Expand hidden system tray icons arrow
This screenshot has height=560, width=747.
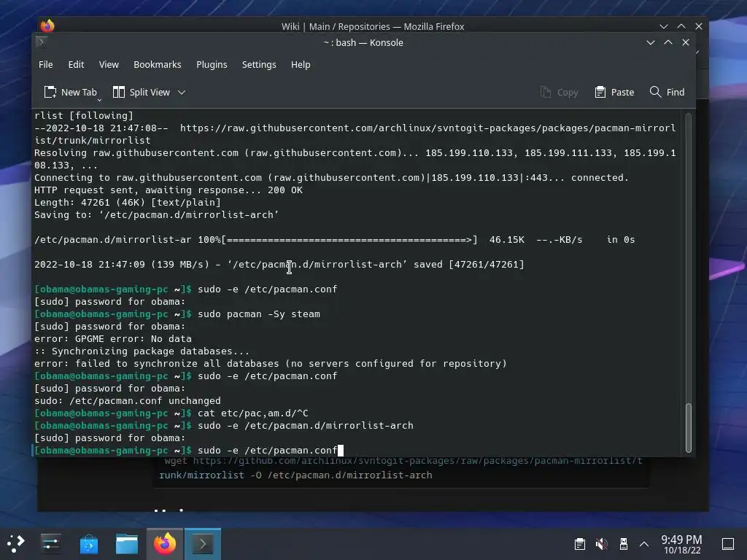pos(644,544)
